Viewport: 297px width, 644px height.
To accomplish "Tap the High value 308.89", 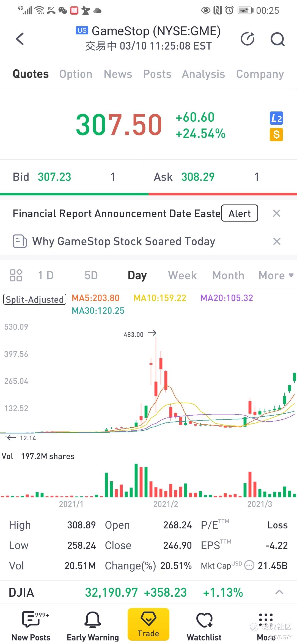I will point(81,525).
